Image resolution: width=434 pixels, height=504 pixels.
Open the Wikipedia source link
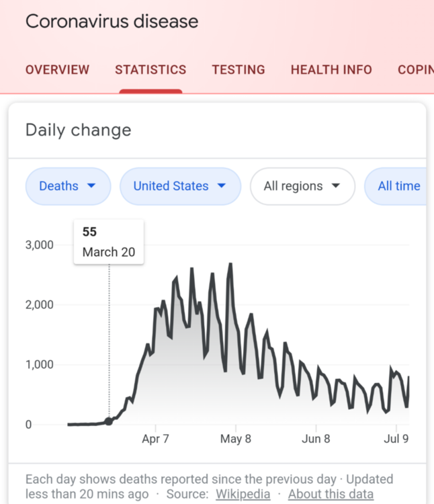[x=243, y=495]
